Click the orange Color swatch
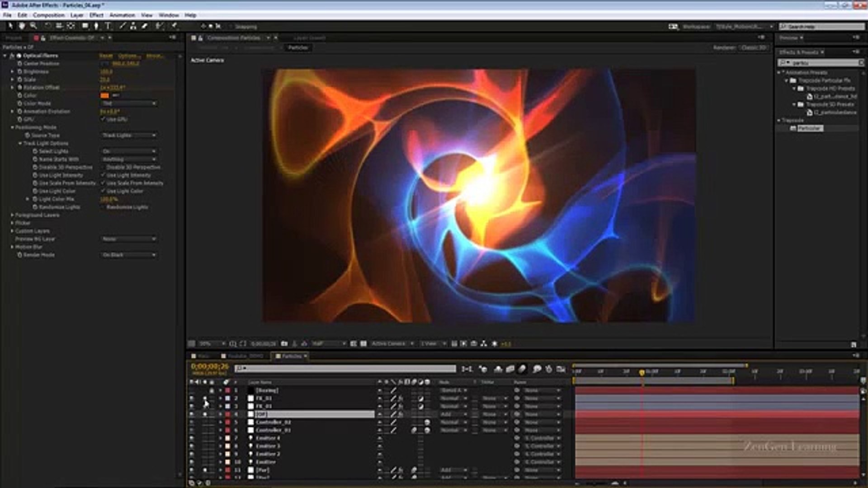Screen dimensions: 868x488 [x=104, y=96]
